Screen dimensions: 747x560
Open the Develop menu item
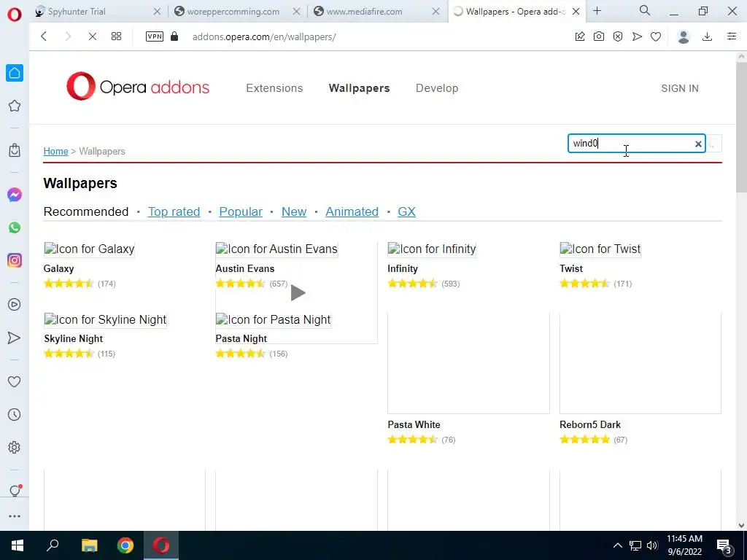[x=437, y=88]
